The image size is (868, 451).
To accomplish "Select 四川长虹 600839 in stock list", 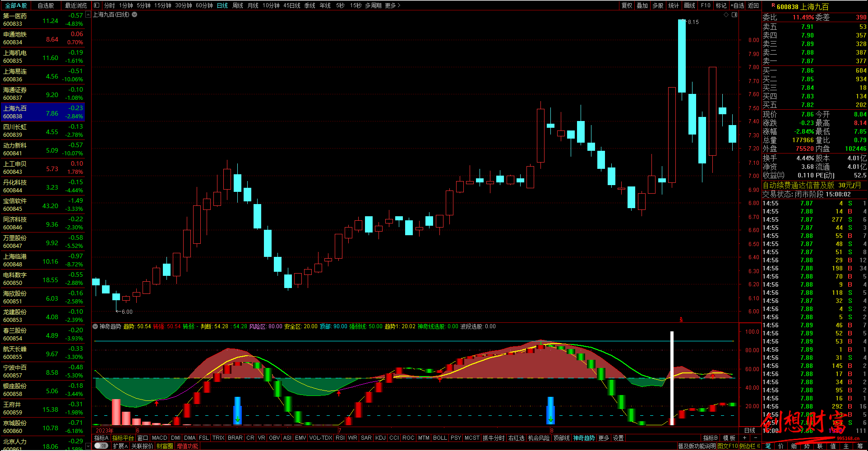I will click(43, 130).
